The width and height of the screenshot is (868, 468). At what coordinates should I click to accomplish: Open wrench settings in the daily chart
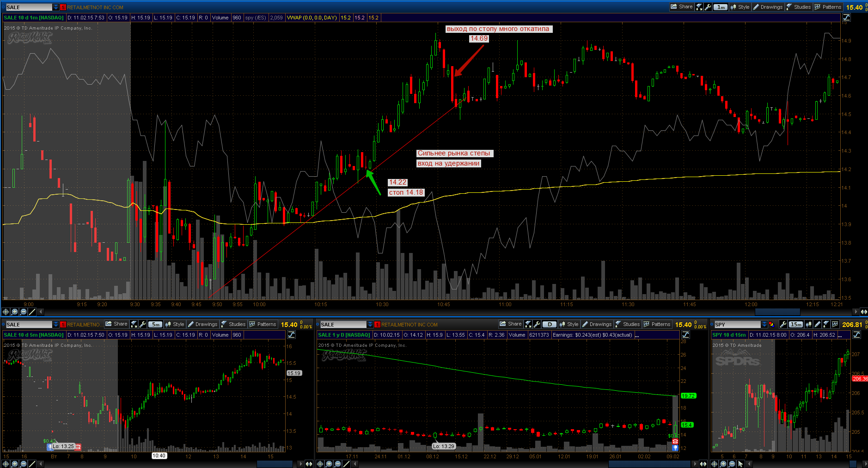click(x=537, y=324)
